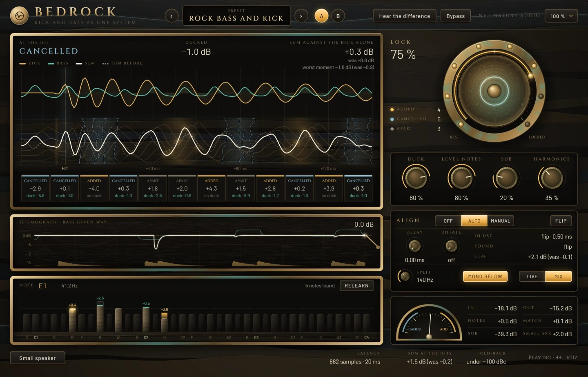Switch to comparison slot B
The height and width of the screenshot is (377, 588).
point(338,16)
